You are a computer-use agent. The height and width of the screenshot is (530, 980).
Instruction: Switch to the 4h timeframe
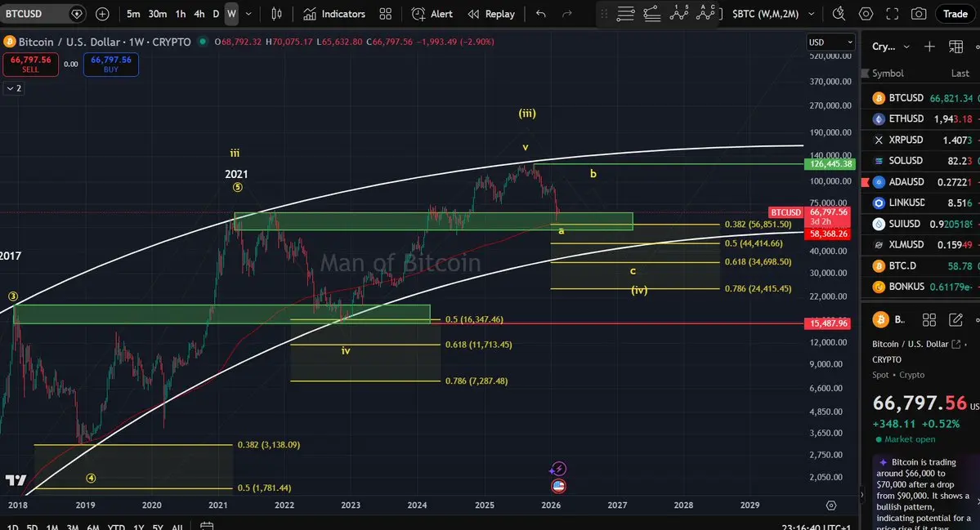(199, 14)
